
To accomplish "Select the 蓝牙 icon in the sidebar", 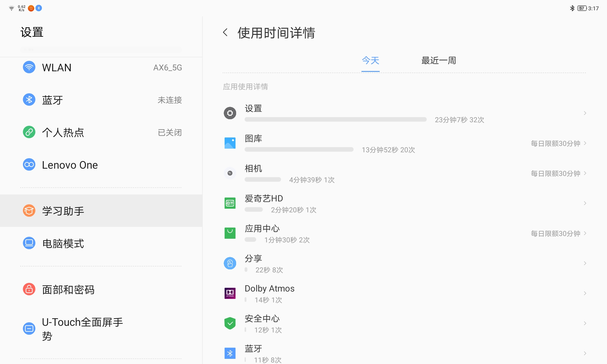I will click(29, 99).
